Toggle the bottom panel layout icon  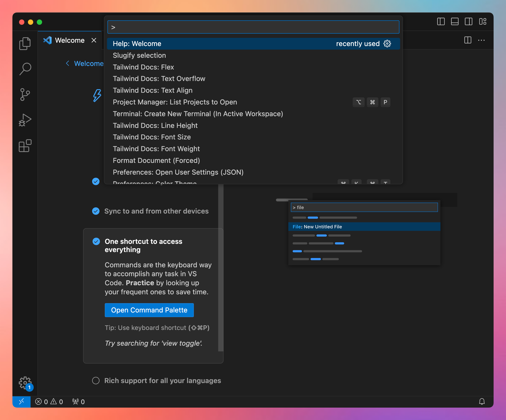tap(454, 22)
